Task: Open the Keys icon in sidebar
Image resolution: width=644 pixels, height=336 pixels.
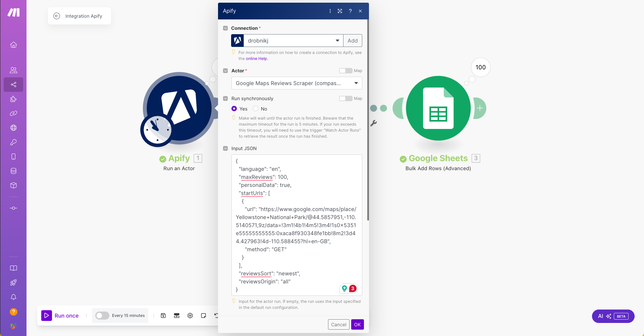Action: tap(13, 142)
